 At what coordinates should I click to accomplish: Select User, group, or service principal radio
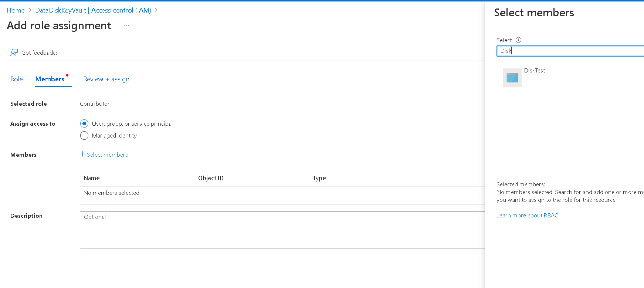84,123
